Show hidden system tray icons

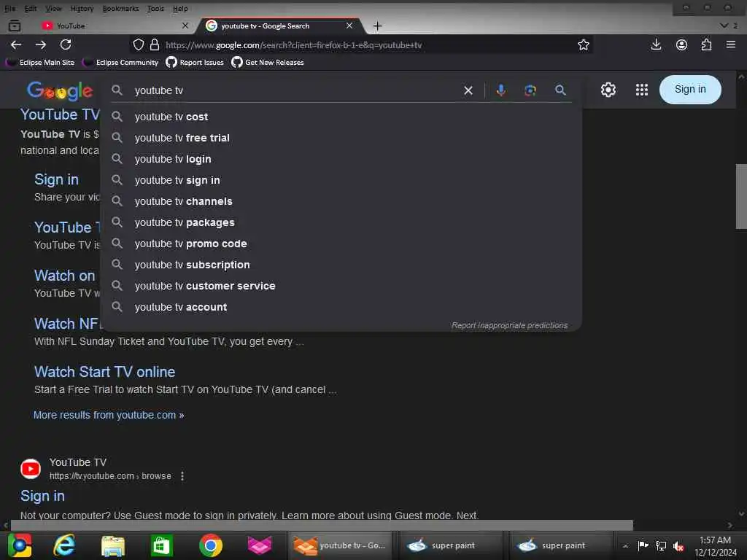coord(625,545)
